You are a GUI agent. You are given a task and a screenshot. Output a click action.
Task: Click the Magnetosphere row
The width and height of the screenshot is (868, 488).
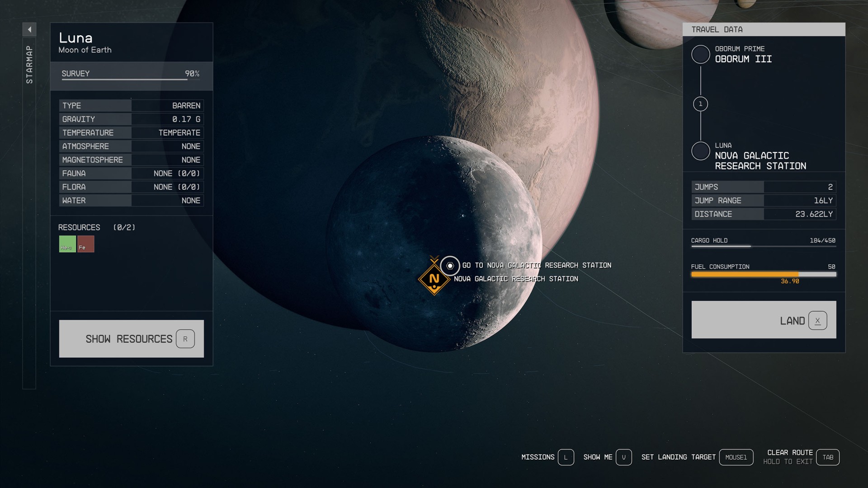coord(131,160)
